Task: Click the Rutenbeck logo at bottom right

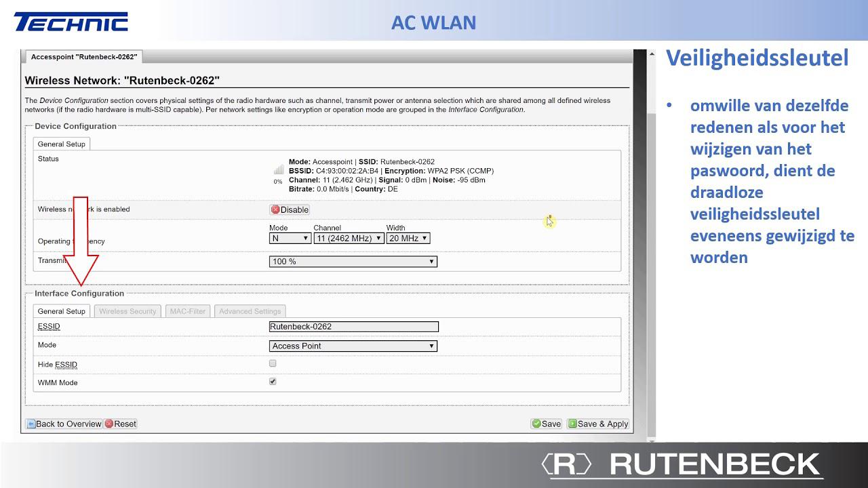Action: point(682,465)
